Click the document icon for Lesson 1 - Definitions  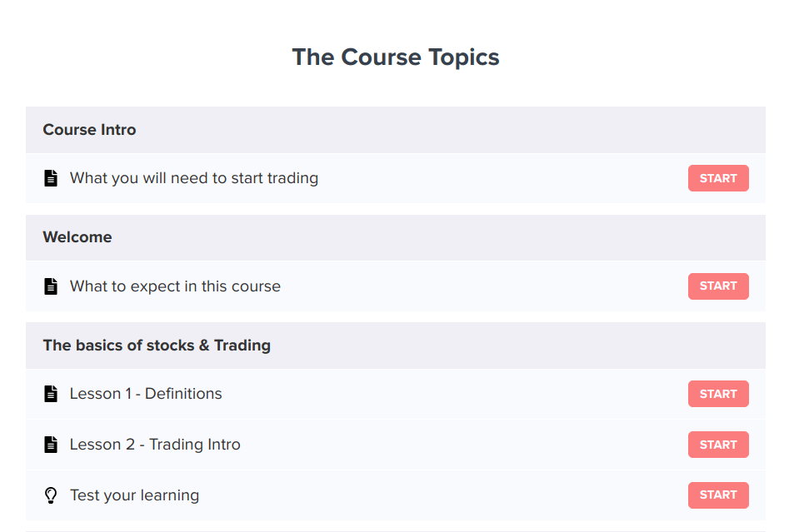(51, 394)
